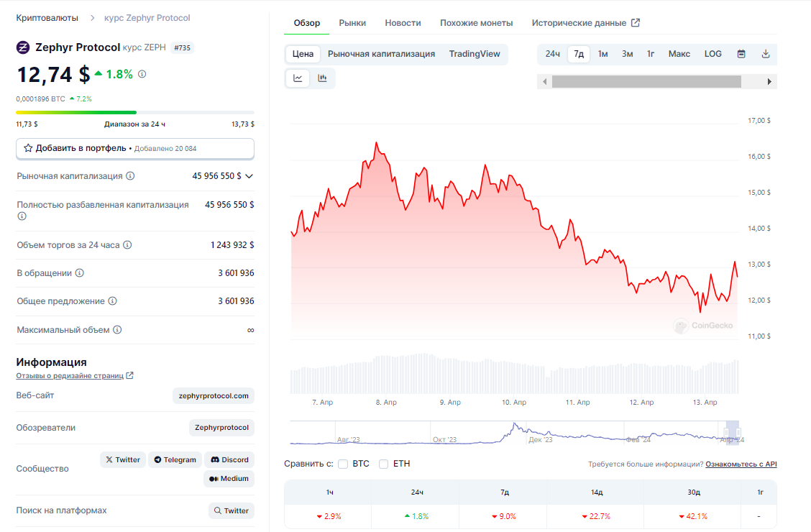The height and width of the screenshot is (532, 811).
Task: Click the 0,0001896 BTC price text
Action: click(x=41, y=98)
